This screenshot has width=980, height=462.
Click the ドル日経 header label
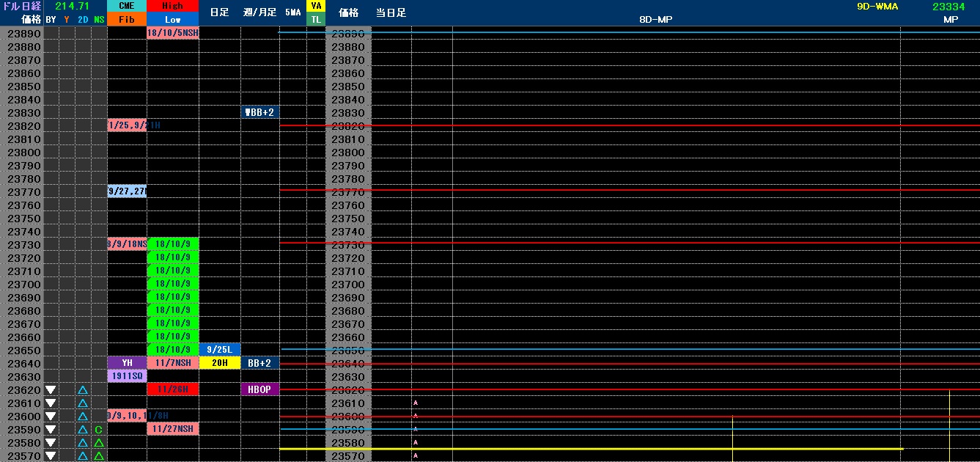pyautogui.click(x=22, y=6)
